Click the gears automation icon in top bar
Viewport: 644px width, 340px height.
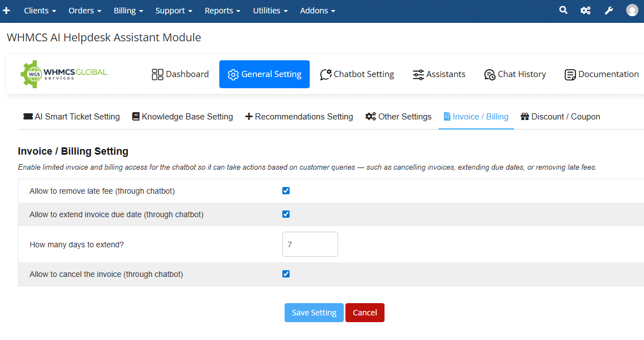tap(585, 11)
